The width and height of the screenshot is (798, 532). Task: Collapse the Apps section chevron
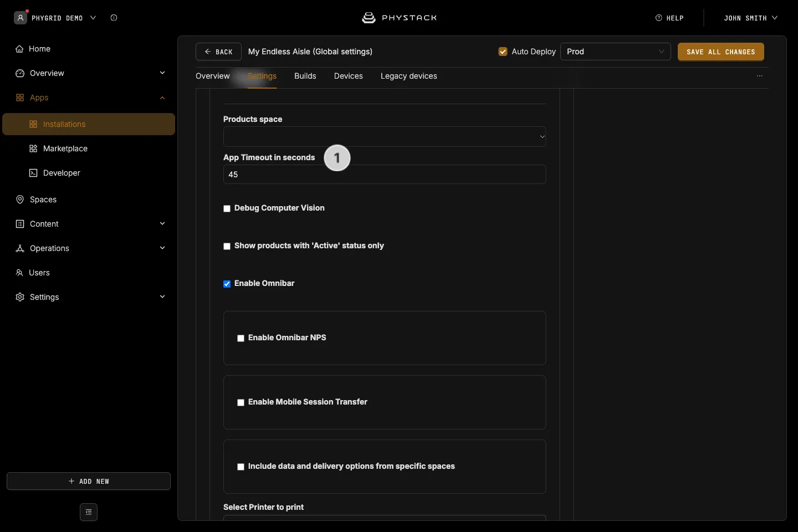click(162, 98)
